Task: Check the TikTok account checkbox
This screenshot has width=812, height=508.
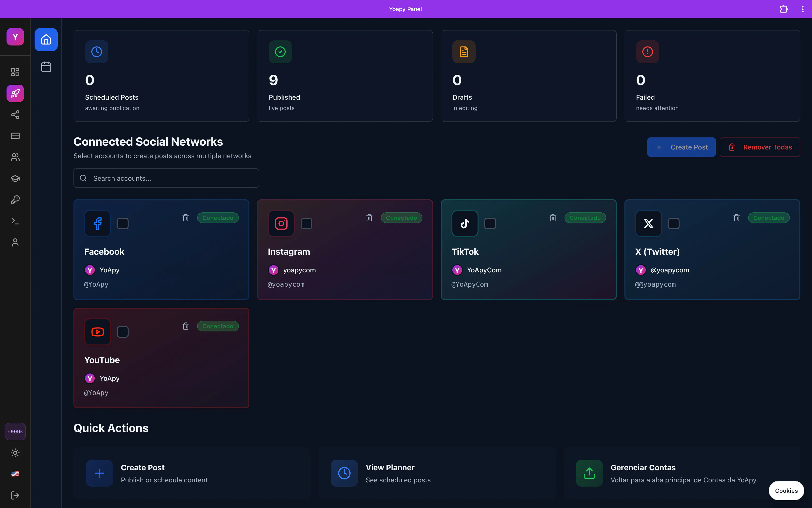Action: pos(490,224)
